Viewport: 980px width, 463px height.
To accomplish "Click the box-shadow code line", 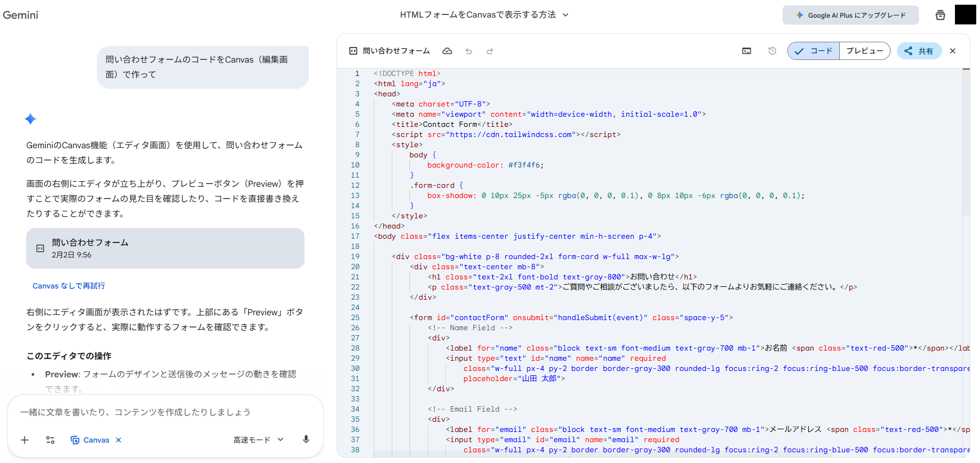I will (616, 195).
